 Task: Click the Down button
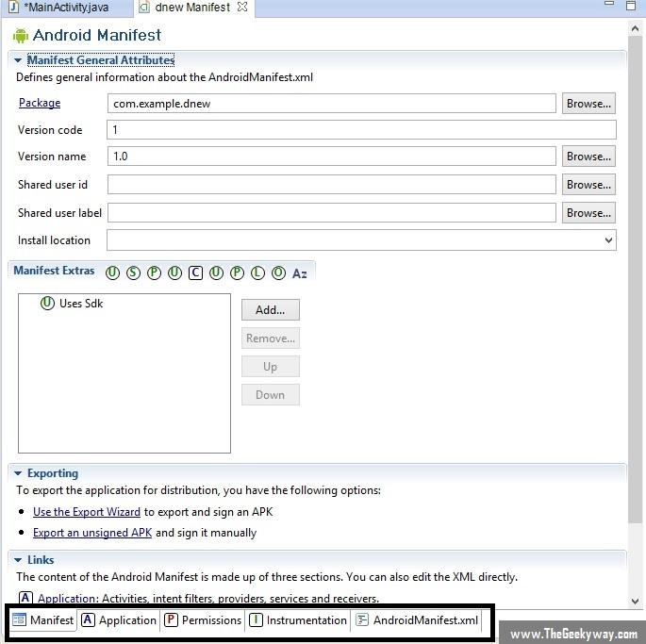click(271, 395)
